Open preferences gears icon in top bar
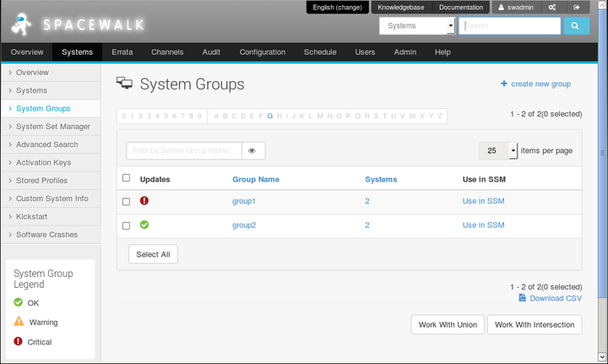This screenshot has height=364, width=608. point(552,8)
